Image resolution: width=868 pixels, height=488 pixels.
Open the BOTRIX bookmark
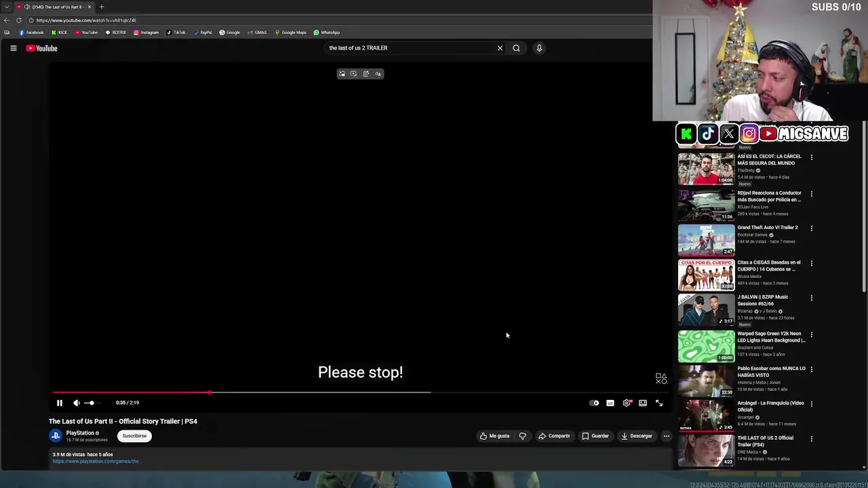pyautogui.click(x=115, y=33)
